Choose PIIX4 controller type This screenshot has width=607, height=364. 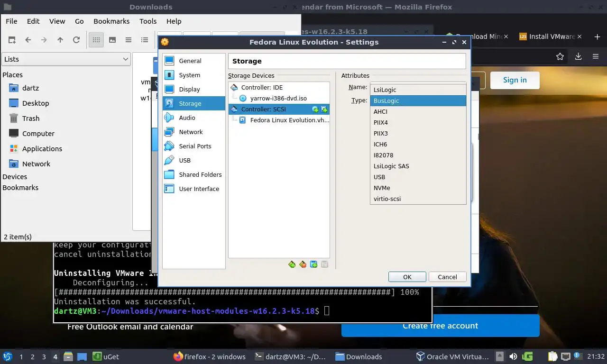click(x=418, y=122)
